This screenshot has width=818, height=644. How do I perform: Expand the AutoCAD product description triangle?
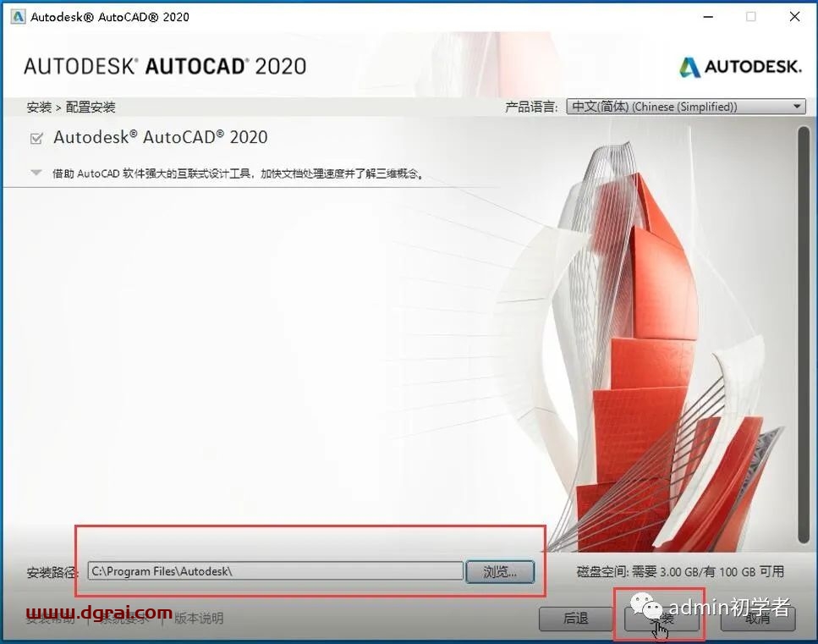point(36,173)
